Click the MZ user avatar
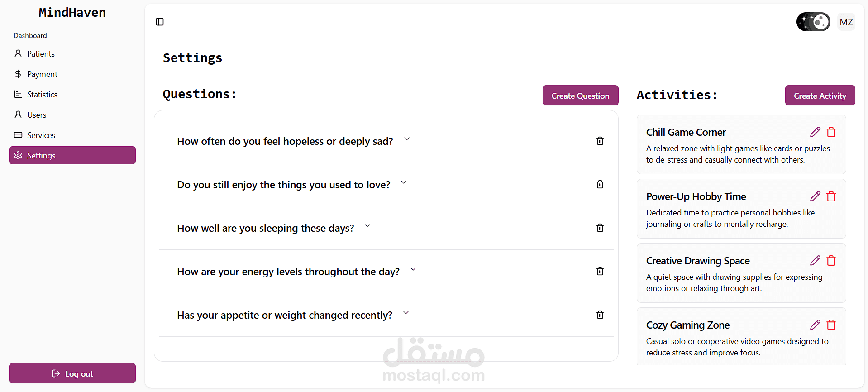The image size is (868, 392). tap(846, 22)
